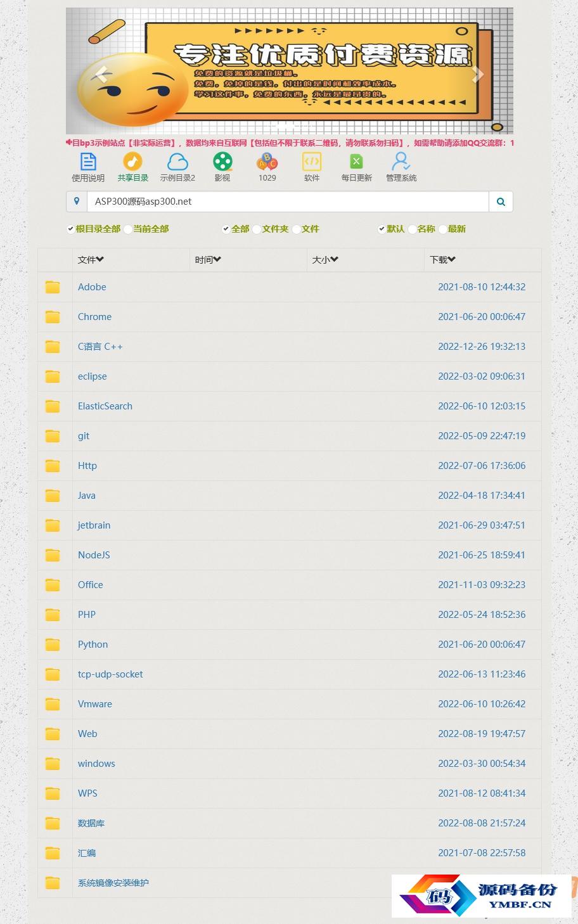Click timestamp 2022-08-19 19:47:57
Screen dimensions: 578x924
[x=482, y=734]
